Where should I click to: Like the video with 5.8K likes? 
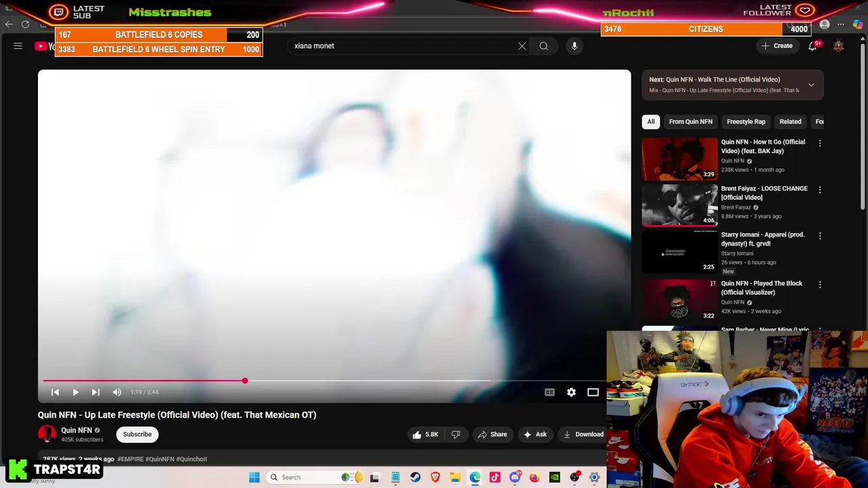426,434
